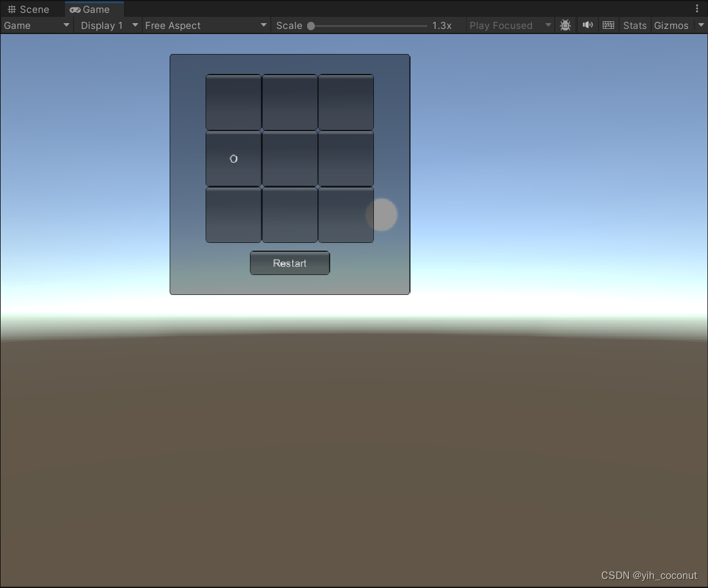Open the Play Focused dropdown
Screen dimensions: 708x588
510,26
